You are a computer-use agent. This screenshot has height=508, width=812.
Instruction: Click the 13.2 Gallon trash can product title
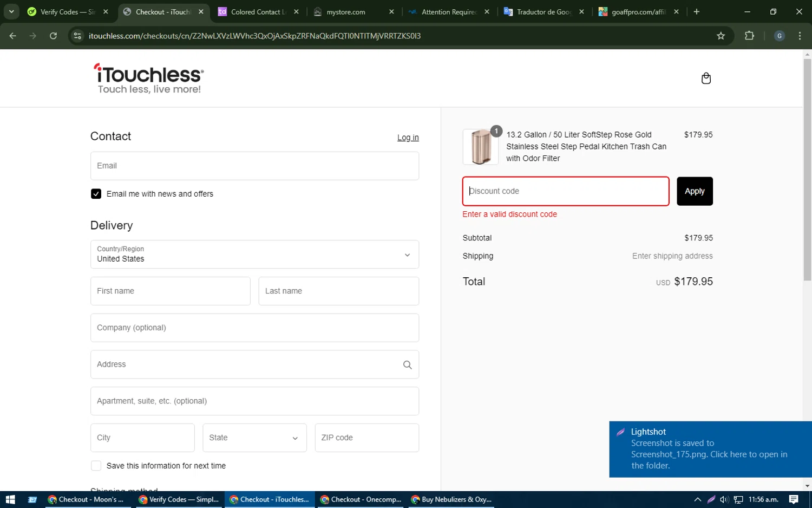point(586,146)
